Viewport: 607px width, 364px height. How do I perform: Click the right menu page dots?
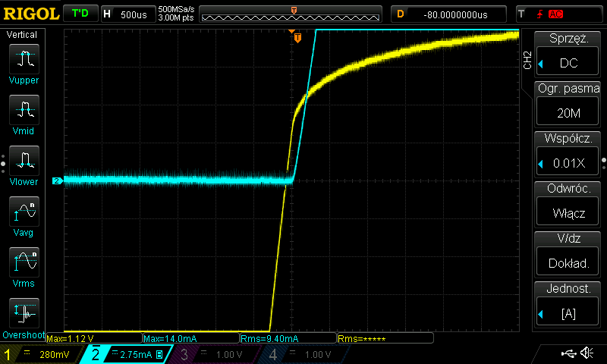[x=604, y=164]
